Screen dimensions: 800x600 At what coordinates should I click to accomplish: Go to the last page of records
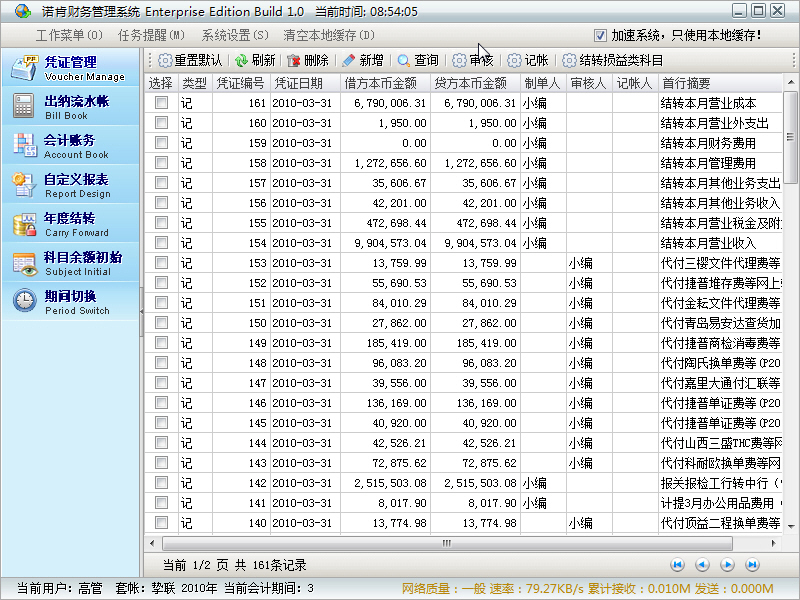[752, 565]
